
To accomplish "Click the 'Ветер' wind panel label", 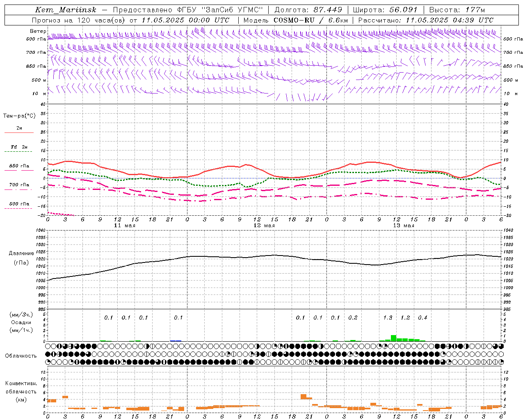I will point(38,31).
